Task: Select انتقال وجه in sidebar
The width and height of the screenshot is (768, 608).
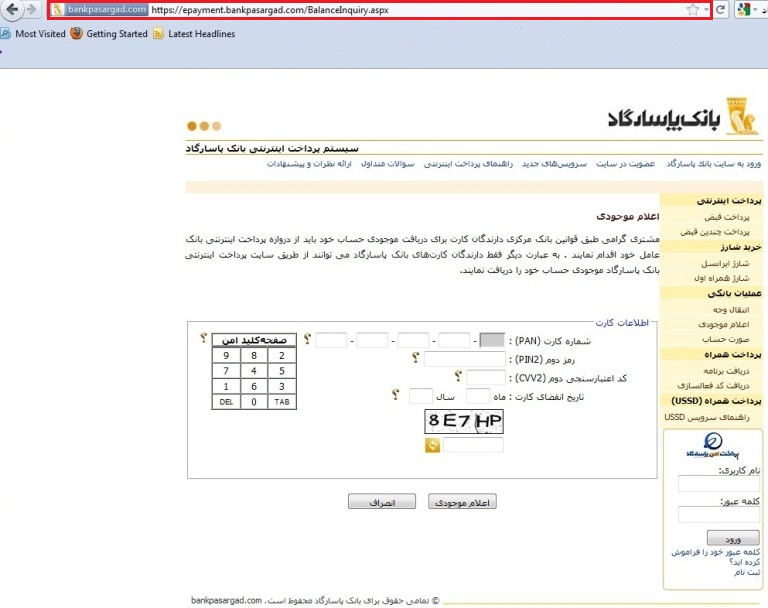Action: 731,310
